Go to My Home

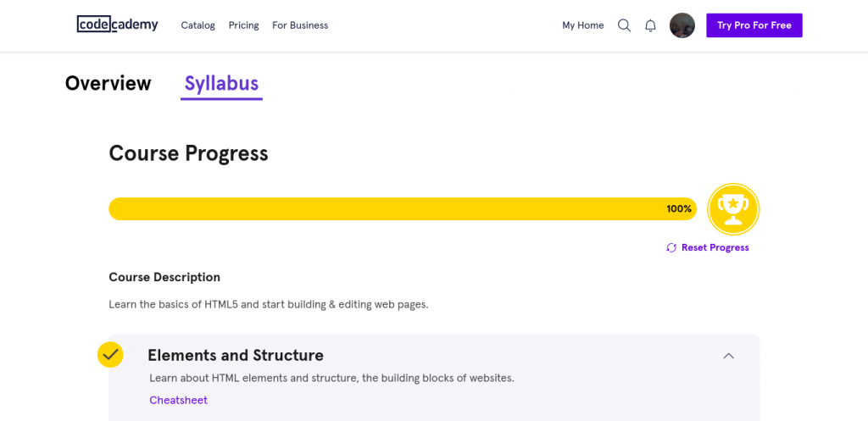tap(583, 25)
